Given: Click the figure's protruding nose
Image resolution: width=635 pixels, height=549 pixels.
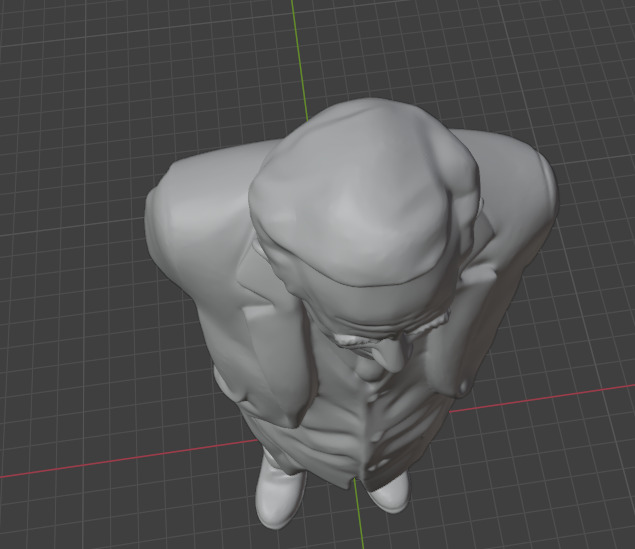Looking at the screenshot, I should pos(392,355).
